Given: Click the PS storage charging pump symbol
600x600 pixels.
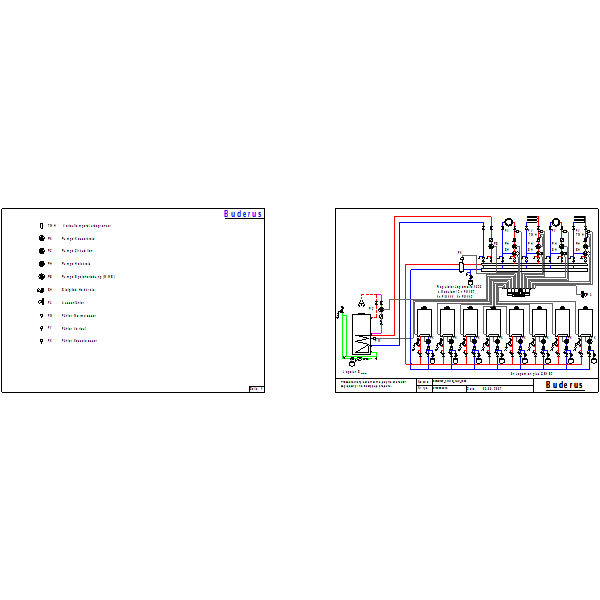Looking at the screenshot, I should [x=42, y=276].
